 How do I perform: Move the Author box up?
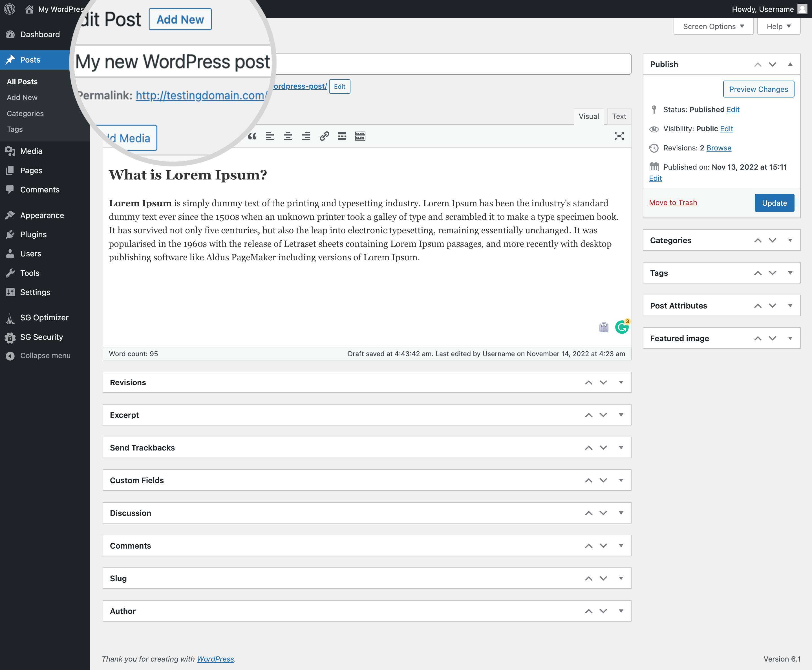point(588,611)
